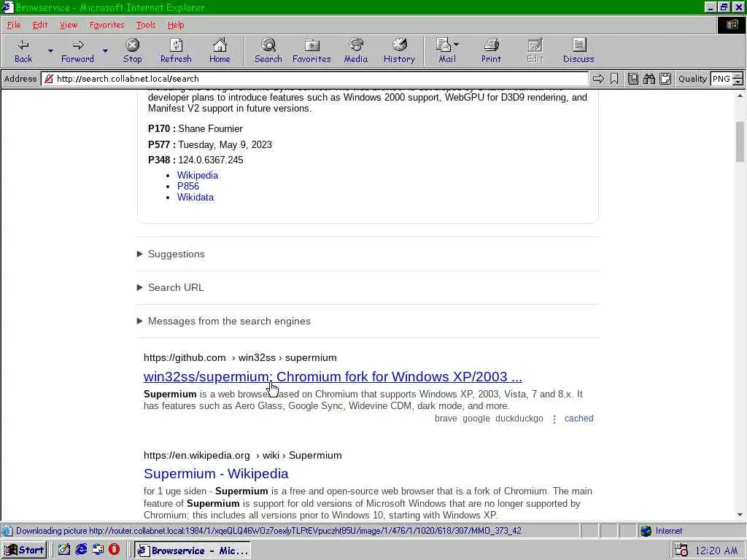Click the page icon in address bar

tap(49, 79)
